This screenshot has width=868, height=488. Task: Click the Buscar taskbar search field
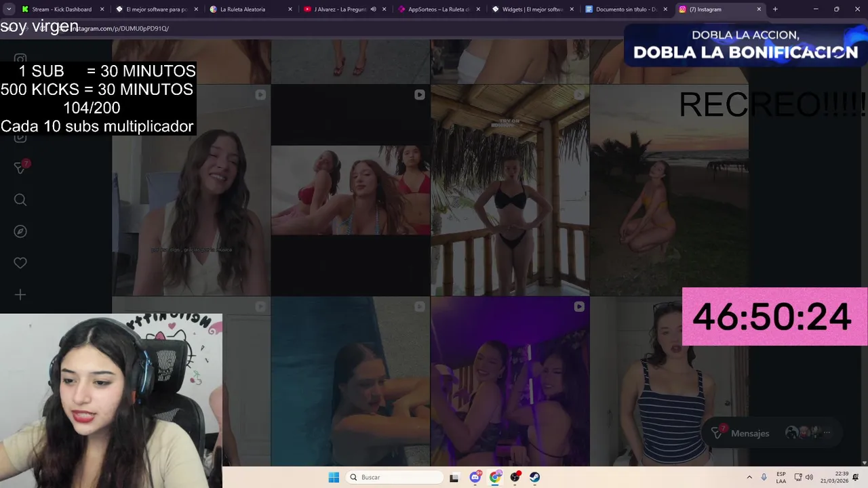395,477
